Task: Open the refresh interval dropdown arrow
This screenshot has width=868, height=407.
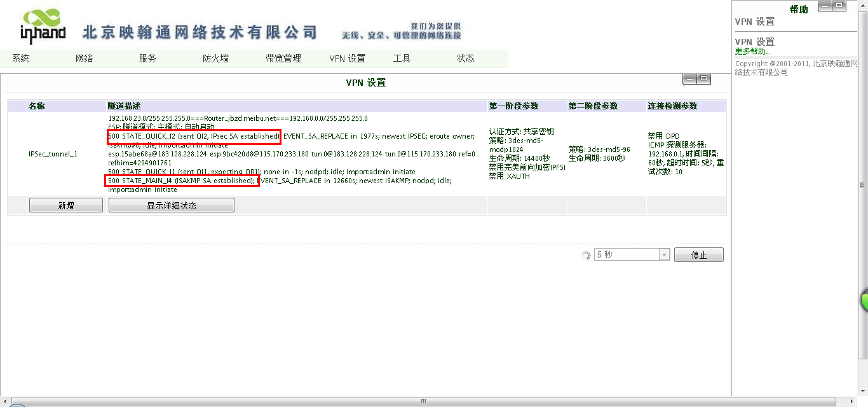Action: coord(664,255)
